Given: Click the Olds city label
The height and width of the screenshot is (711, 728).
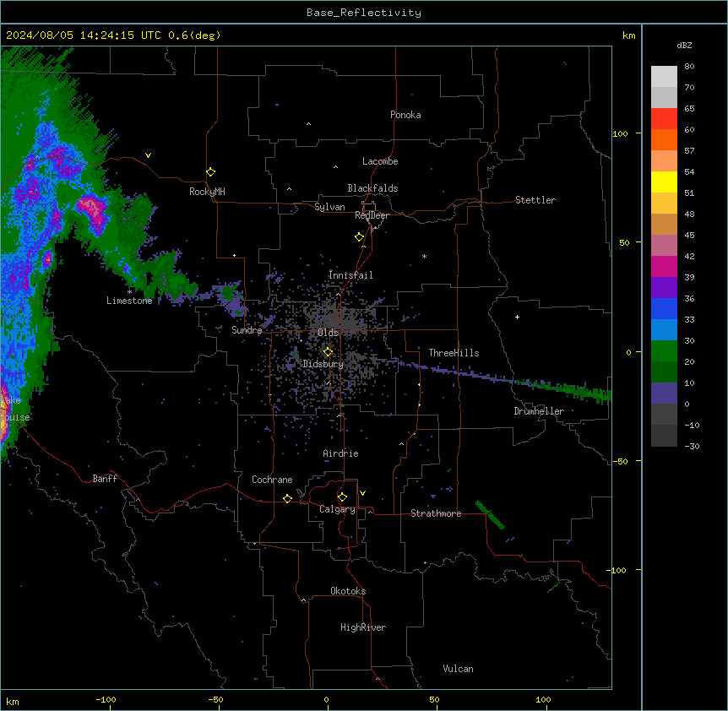Looking at the screenshot, I should [328, 333].
